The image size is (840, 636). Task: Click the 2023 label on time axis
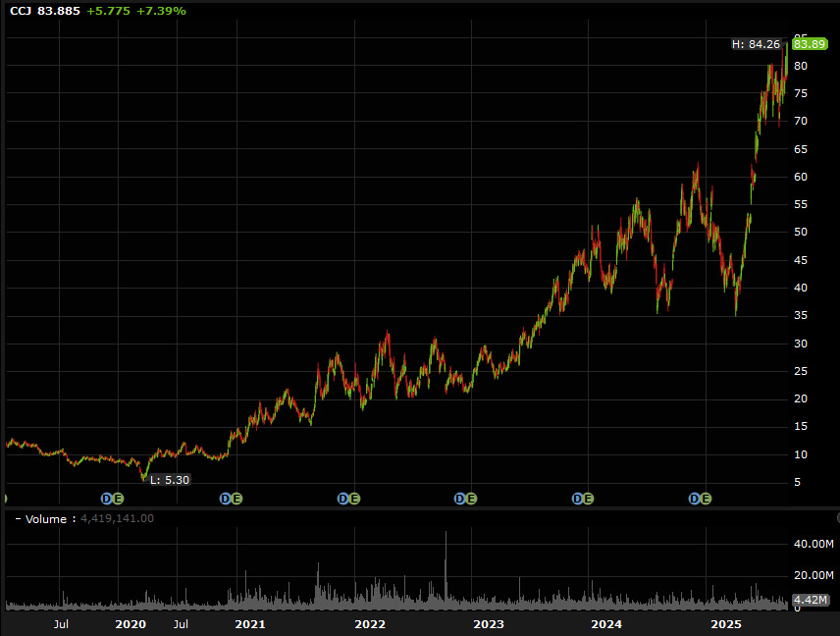coord(489,624)
